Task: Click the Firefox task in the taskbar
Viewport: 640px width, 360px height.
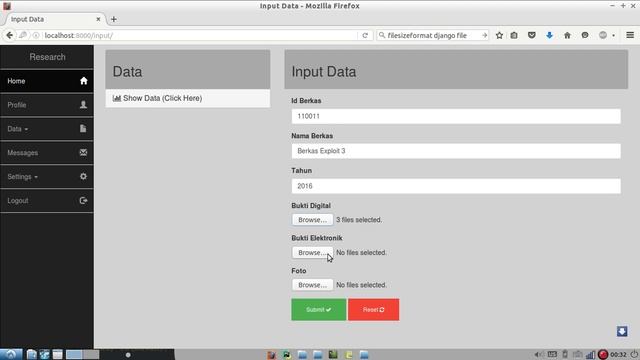Action: pyautogui.click(x=271, y=355)
